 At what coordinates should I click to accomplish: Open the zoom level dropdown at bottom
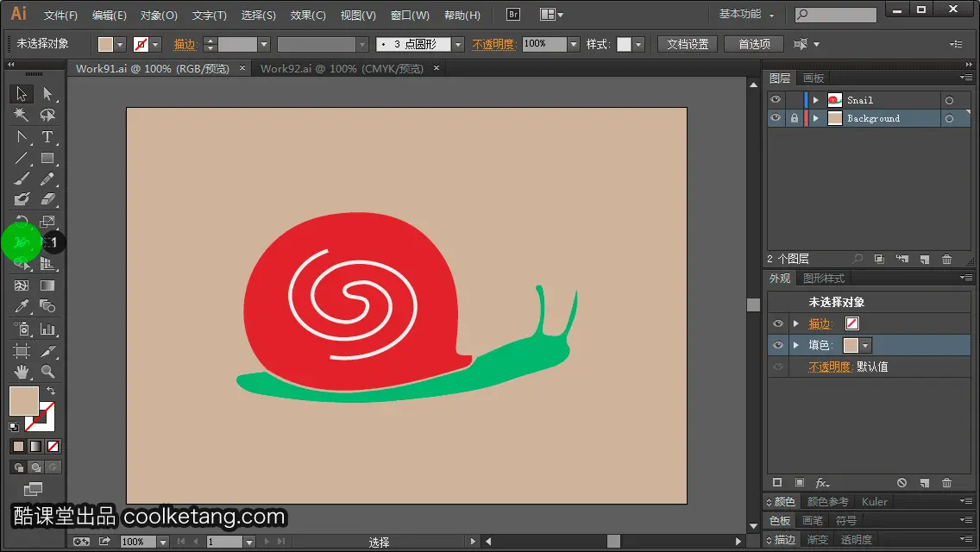tap(162, 542)
